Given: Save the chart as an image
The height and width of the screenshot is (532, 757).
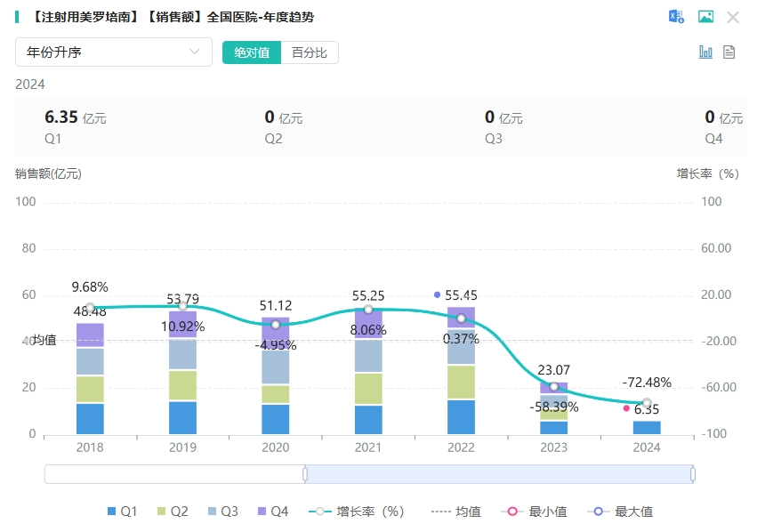Looking at the screenshot, I should [705, 17].
